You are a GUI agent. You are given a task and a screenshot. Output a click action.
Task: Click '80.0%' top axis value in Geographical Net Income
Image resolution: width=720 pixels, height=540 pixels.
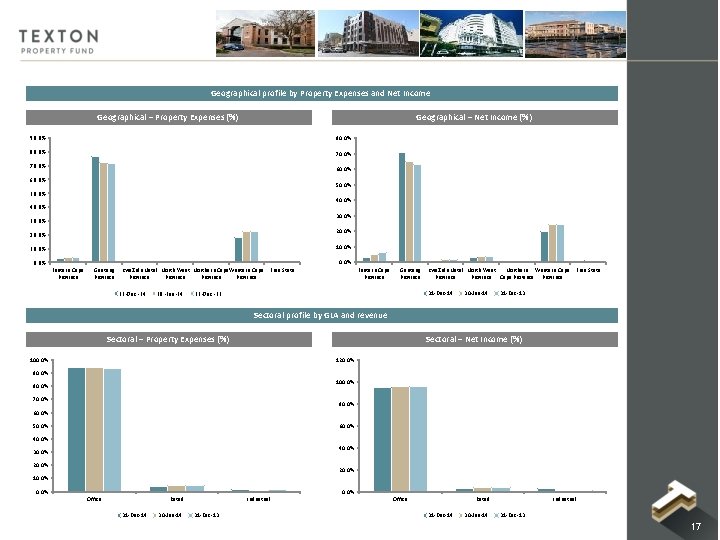coord(344,138)
